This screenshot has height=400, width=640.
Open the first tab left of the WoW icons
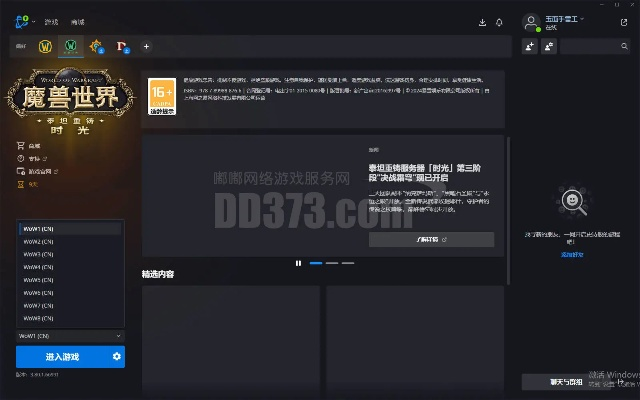point(21,46)
